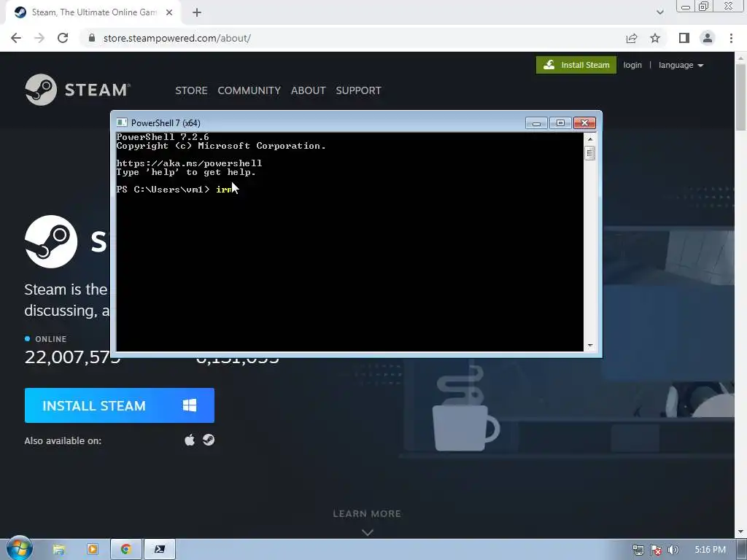Image resolution: width=747 pixels, height=560 pixels.
Task: Open the Chrome profile avatar
Action: [708, 38]
